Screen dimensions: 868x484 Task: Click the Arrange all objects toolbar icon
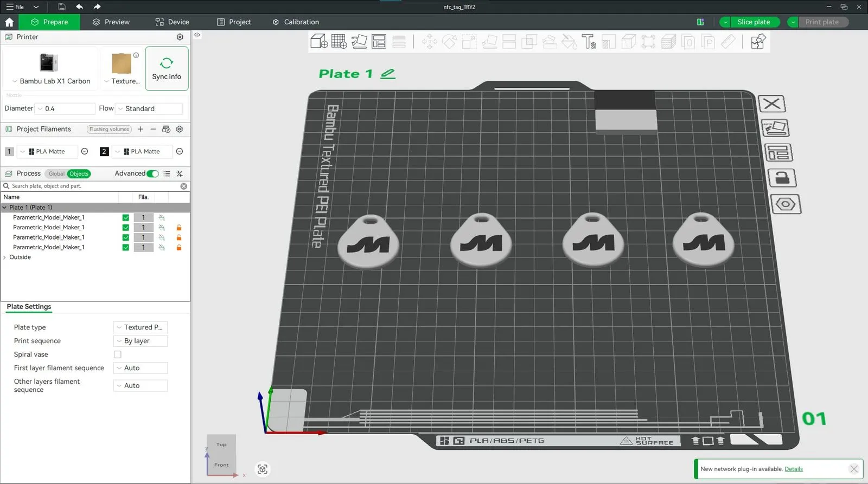point(379,41)
